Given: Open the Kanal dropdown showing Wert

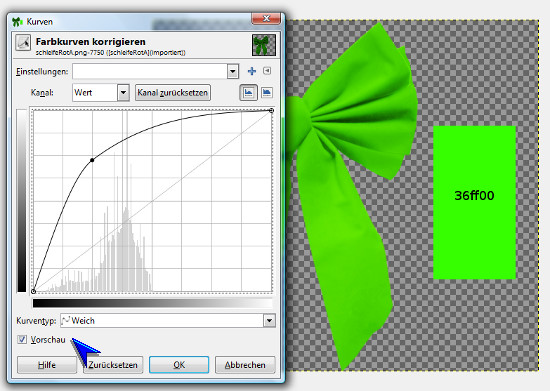Looking at the screenshot, I should [101, 93].
